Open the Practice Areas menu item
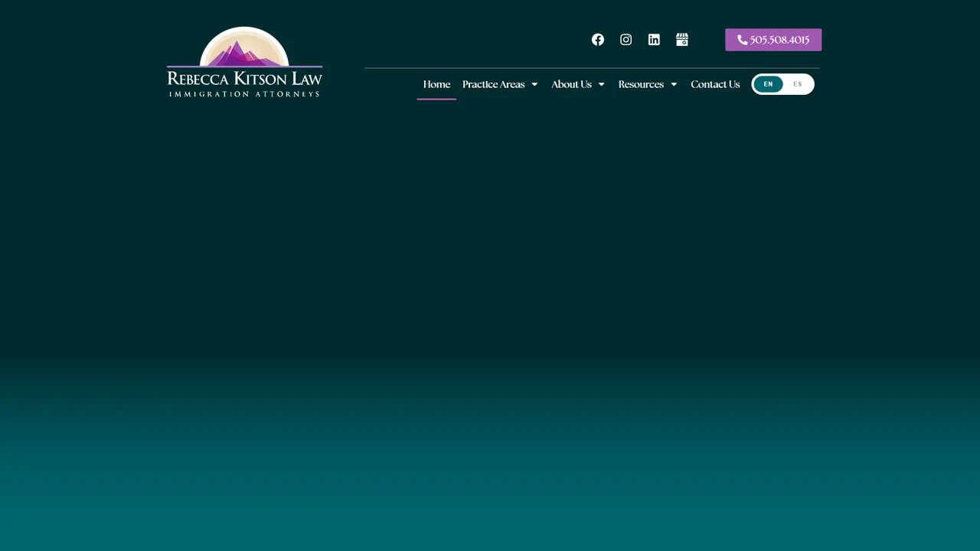 tap(494, 84)
